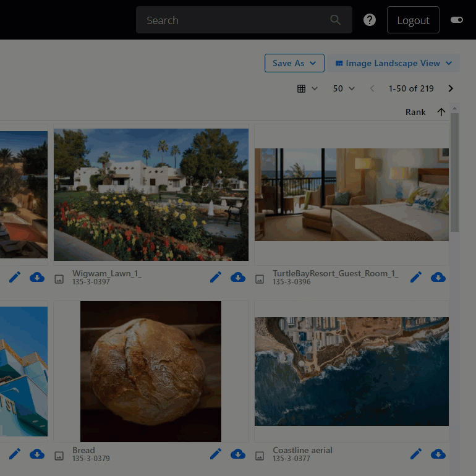476x476 pixels.
Task: Click image type icon beside Coastline aerial
Action: [x=260, y=456]
